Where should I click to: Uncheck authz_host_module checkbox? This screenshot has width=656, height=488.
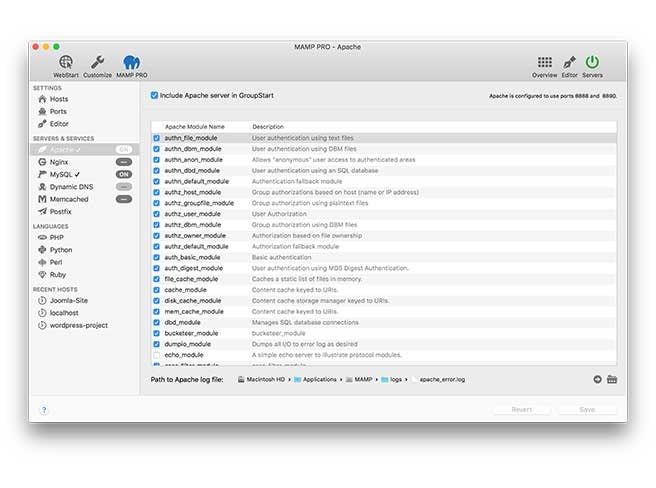pyautogui.click(x=156, y=193)
